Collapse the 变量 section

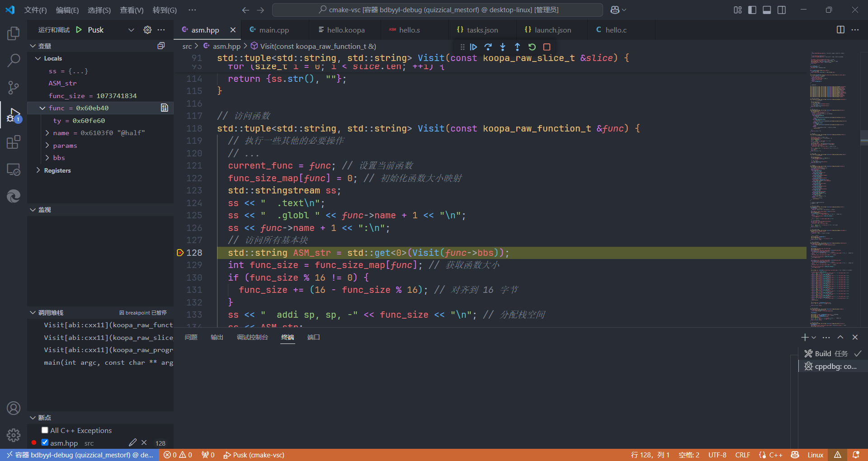pyautogui.click(x=33, y=46)
